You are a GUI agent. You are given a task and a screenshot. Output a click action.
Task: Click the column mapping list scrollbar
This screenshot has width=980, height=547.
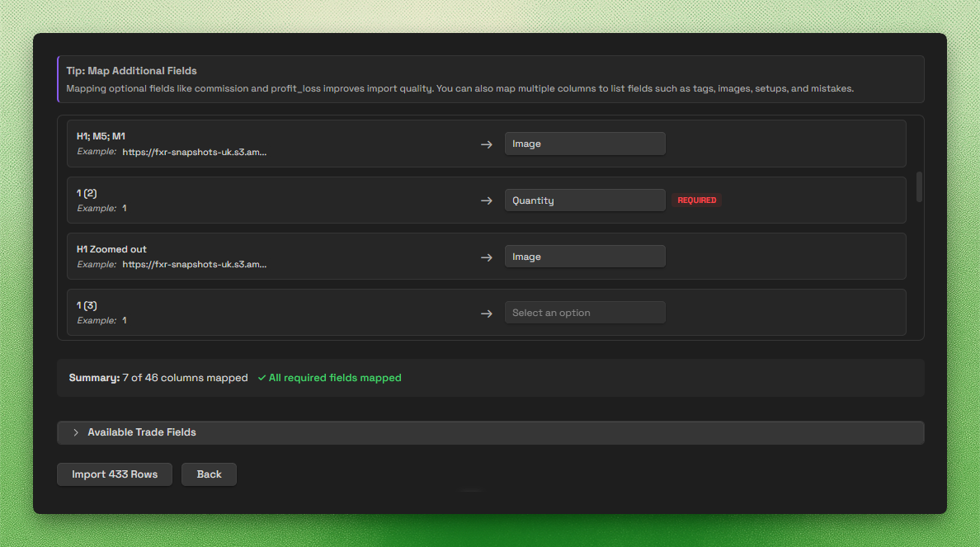click(919, 187)
